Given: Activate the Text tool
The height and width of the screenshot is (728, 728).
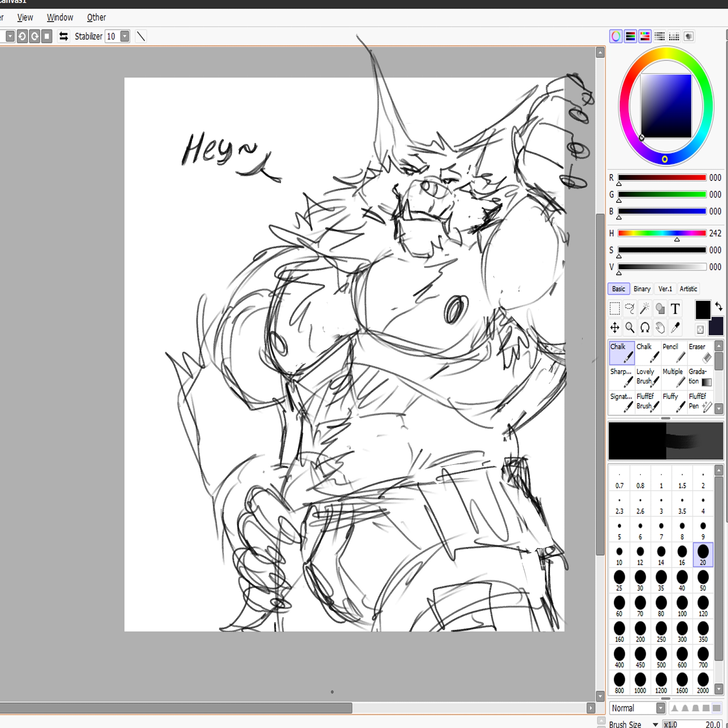Looking at the screenshot, I should point(675,309).
